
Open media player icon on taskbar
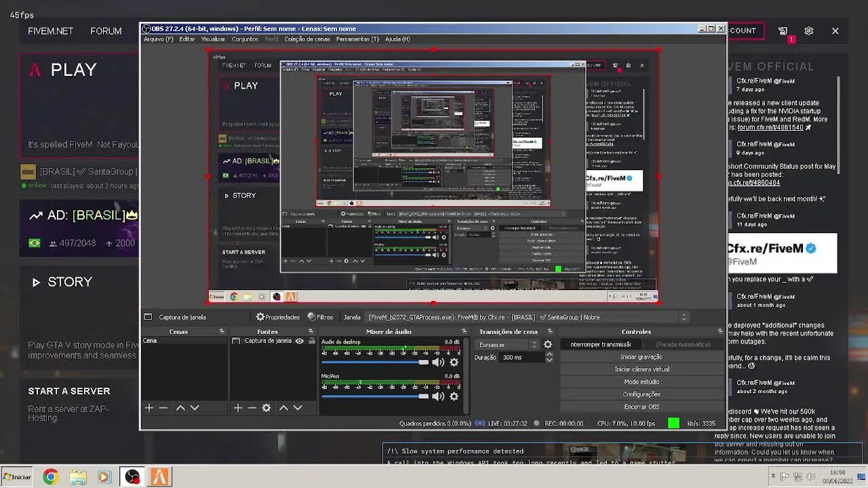point(104,477)
